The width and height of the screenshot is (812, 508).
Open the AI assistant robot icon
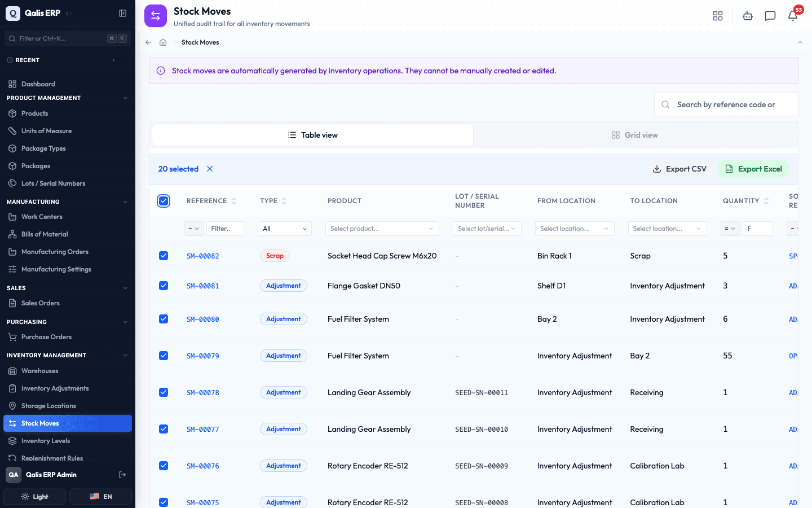748,16
